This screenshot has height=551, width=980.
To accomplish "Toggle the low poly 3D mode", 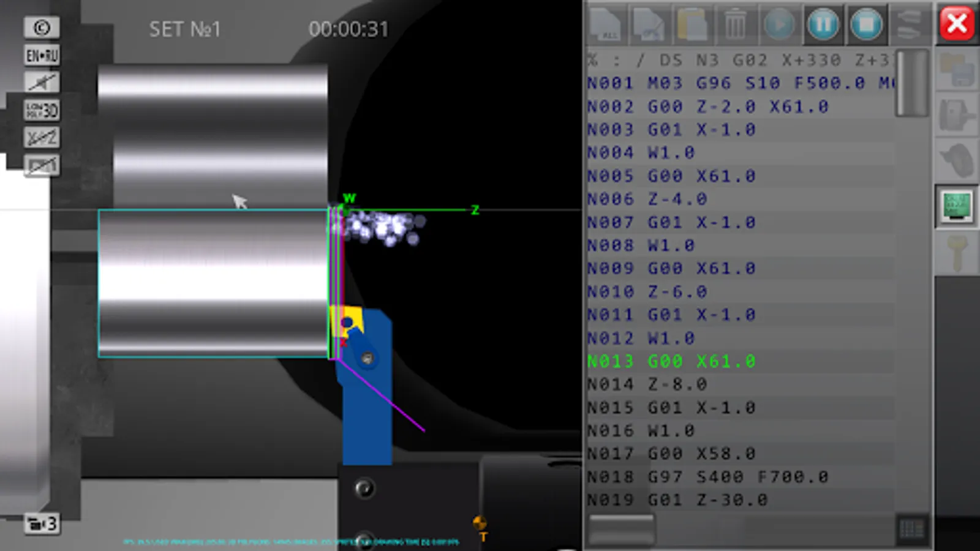I will pyautogui.click(x=42, y=110).
